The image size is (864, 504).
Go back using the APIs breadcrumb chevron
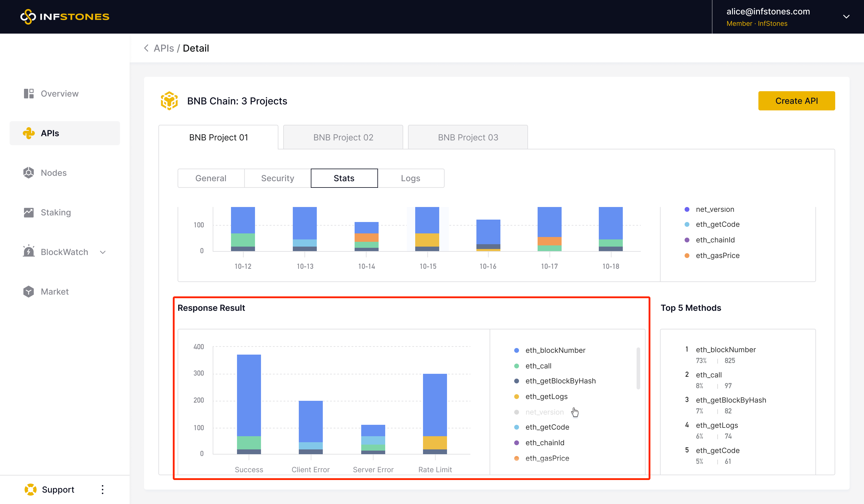tap(146, 48)
